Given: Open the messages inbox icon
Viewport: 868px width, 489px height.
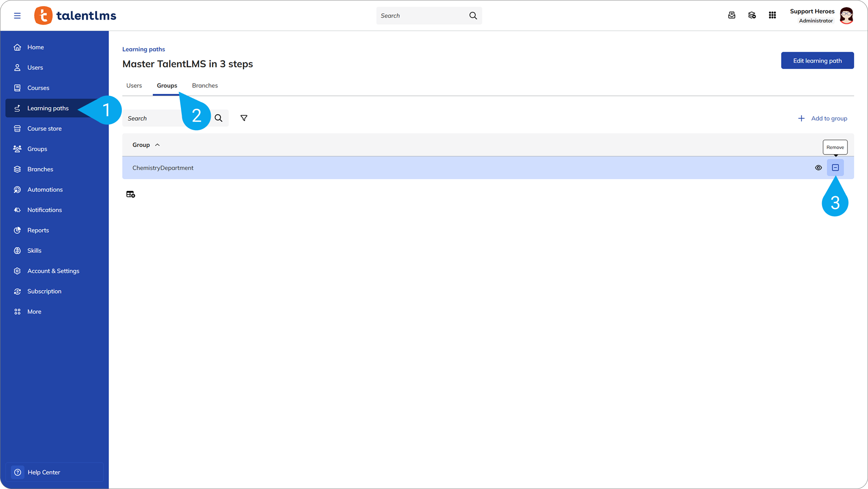Looking at the screenshot, I should [732, 15].
